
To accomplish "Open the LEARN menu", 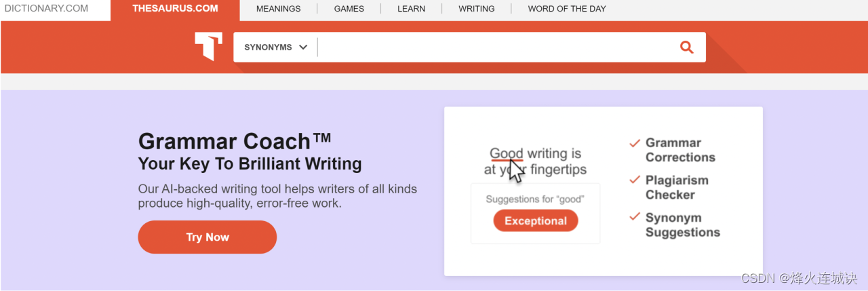I will tap(411, 9).
